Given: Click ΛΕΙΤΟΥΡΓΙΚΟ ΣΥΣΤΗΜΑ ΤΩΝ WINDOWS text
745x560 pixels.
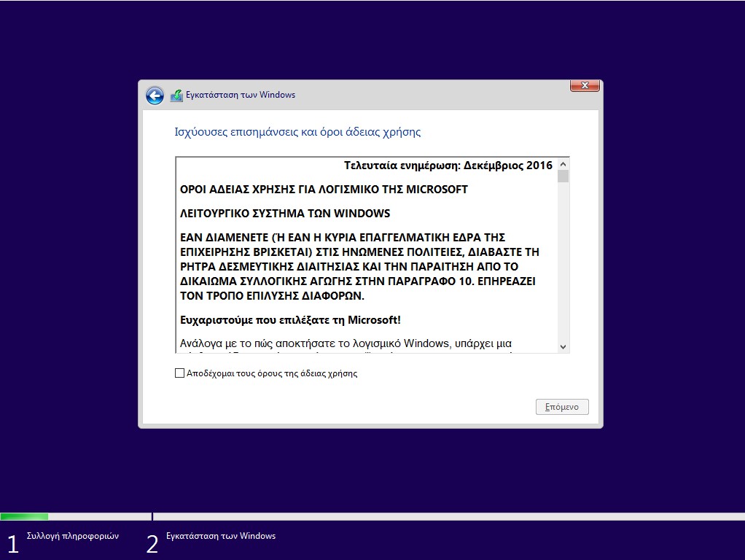Looking at the screenshot, I should pos(284,214).
